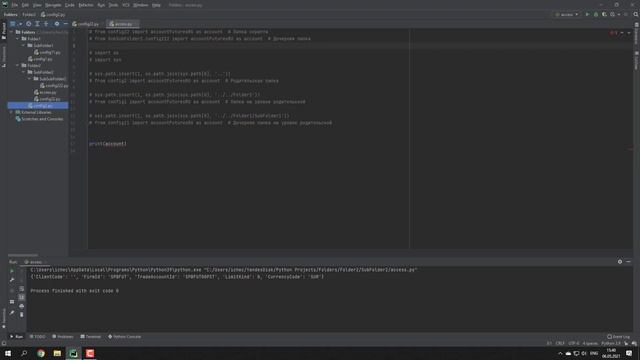Open run configuration dropdown access

coord(567,15)
